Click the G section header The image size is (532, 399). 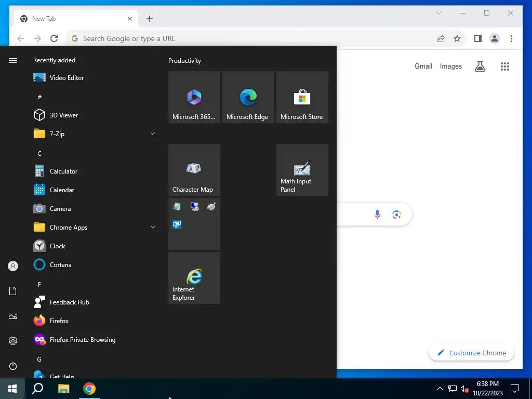tap(39, 360)
